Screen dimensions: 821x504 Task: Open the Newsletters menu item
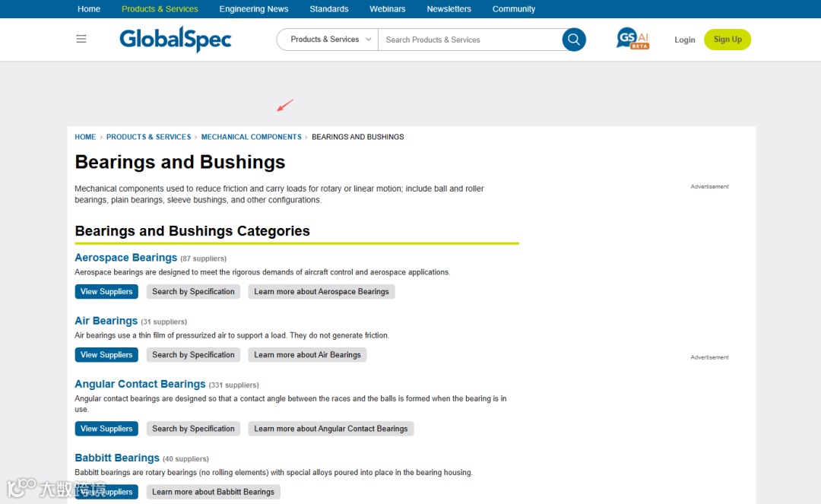[x=449, y=9]
